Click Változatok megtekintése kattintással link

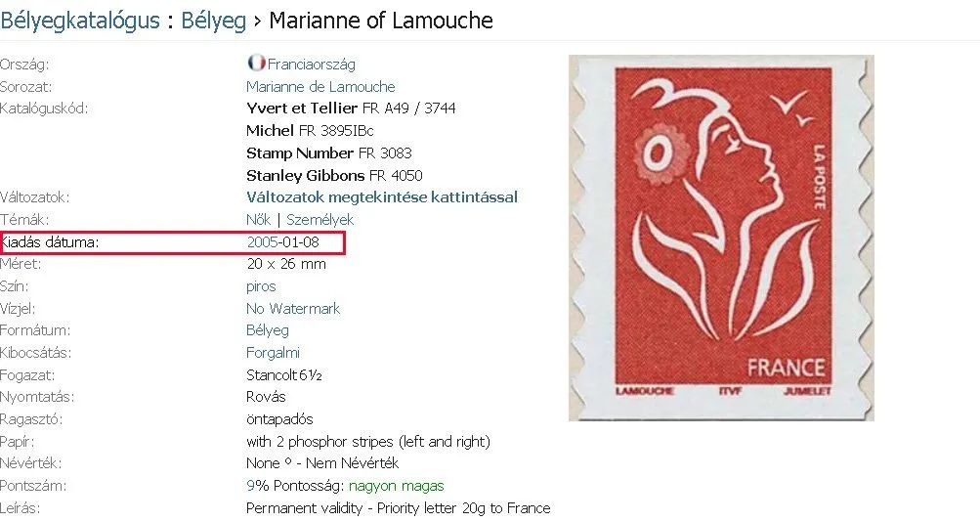click(382, 197)
